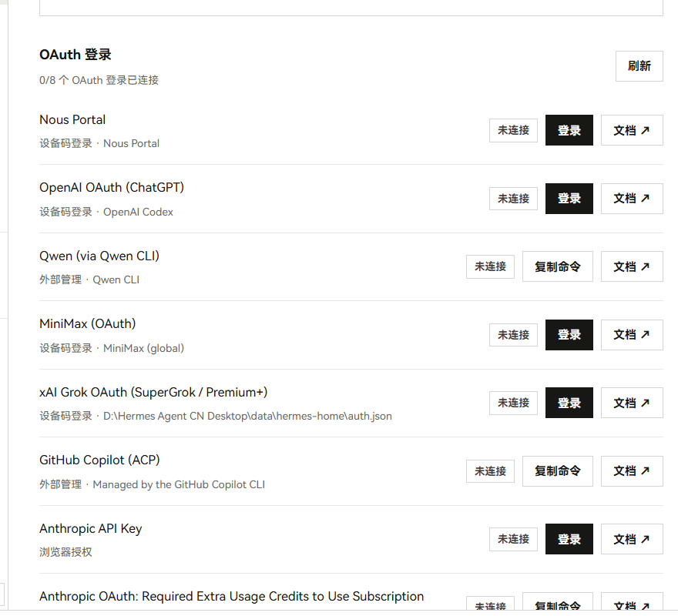Click the 刷新 refresh button
Viewport: 678px width, 616px height.
(639, 66)
